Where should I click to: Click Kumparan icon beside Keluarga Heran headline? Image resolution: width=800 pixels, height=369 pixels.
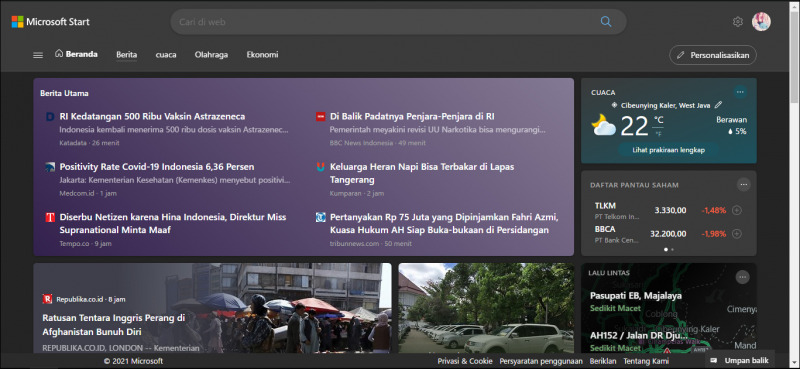(x=320, y=167)
